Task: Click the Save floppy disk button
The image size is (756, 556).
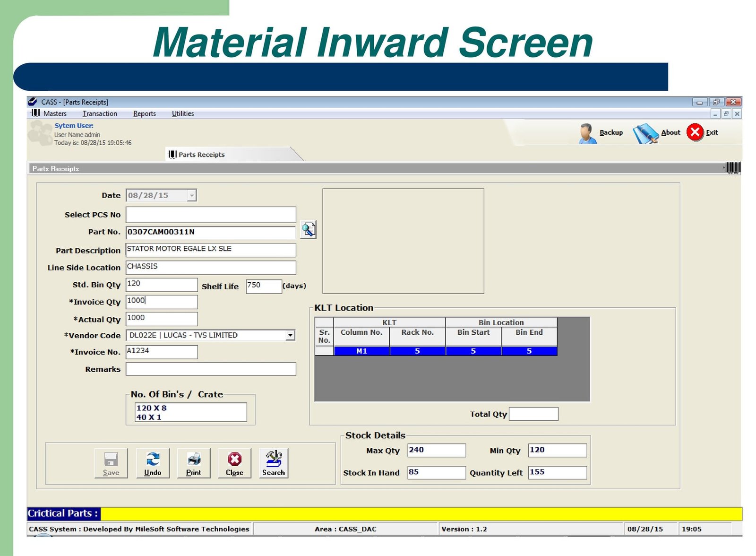Action: [x=111, y=463]
